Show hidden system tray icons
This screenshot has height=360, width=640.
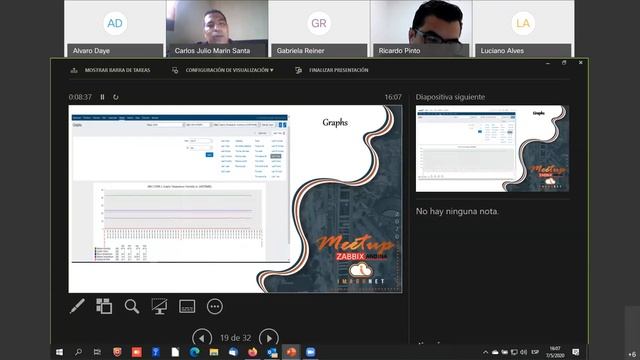485,352
